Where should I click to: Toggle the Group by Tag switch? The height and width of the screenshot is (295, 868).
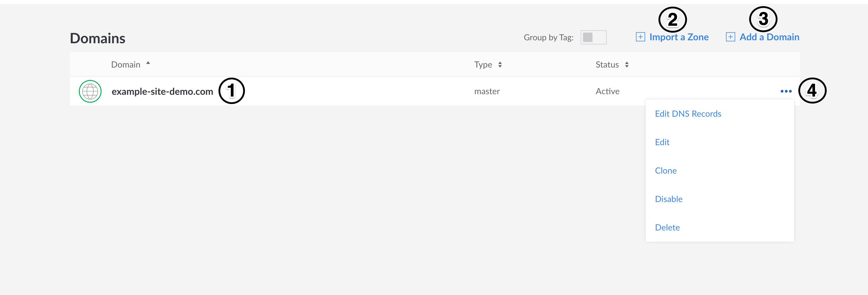(x=593, y=37)
